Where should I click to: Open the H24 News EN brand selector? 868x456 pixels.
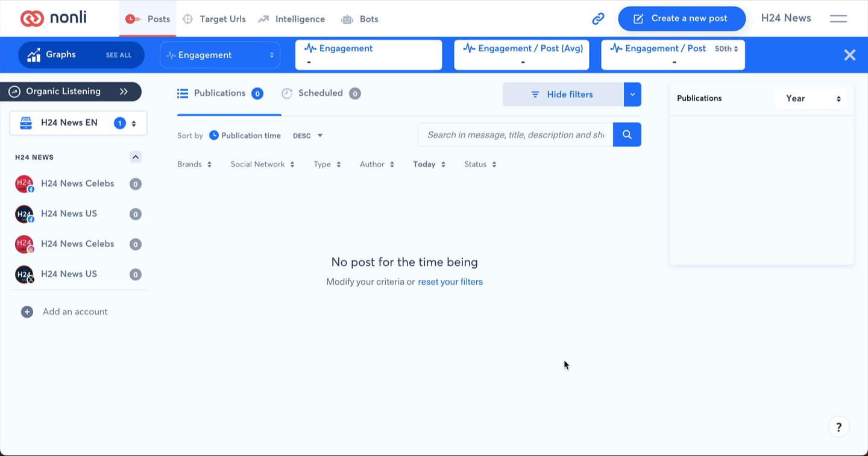(x=78, y=123)
